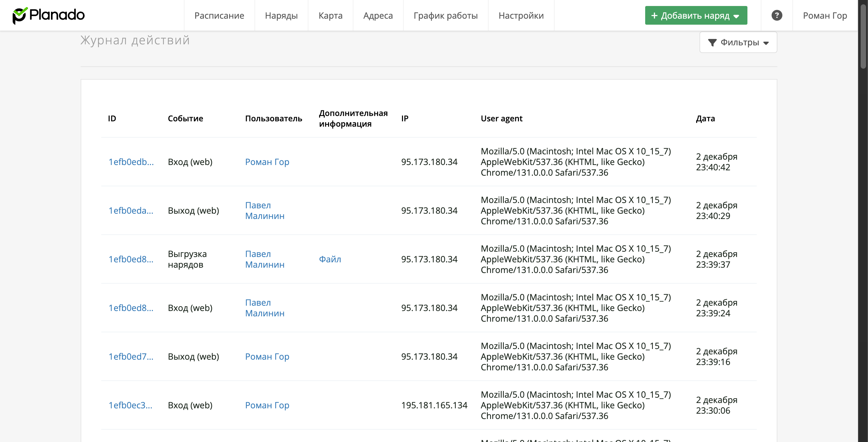
Task: Open log entry 1efb0edb...
Action: click(131, 162)
